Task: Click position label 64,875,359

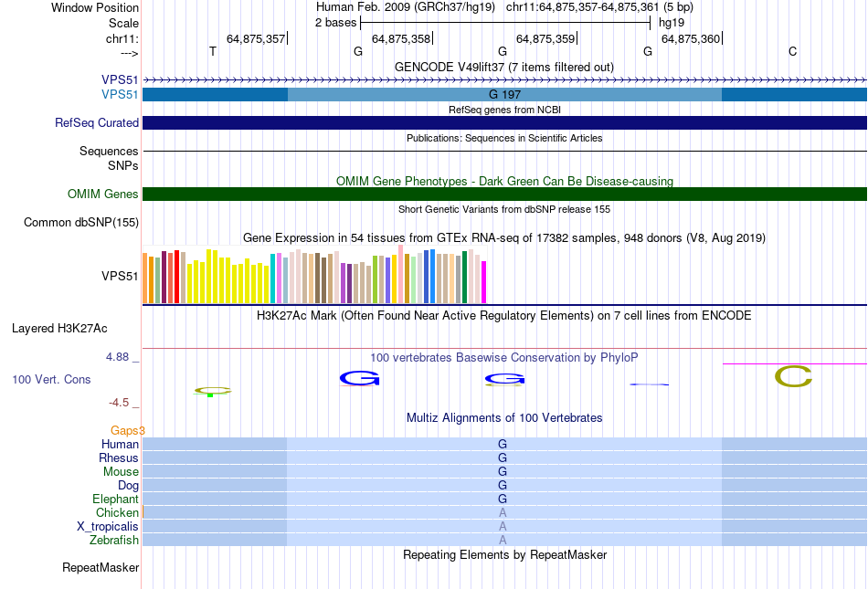Action: pos(545,38)
